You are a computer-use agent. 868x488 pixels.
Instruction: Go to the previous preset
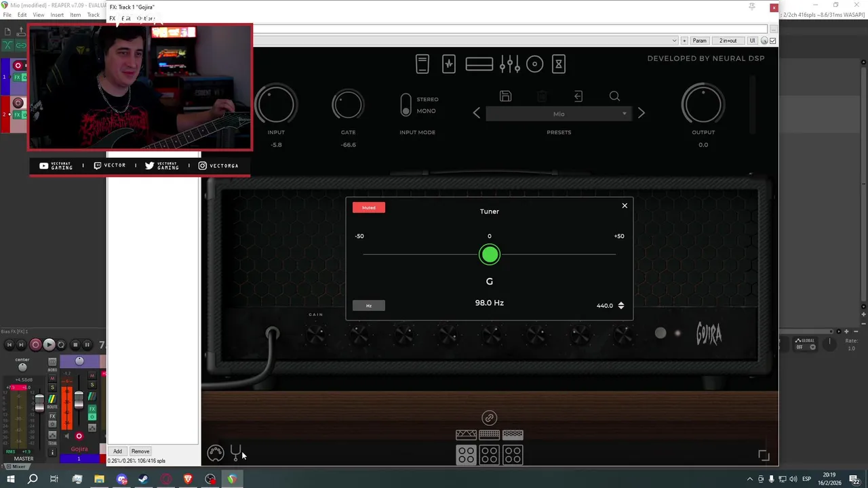click(476, 113)
